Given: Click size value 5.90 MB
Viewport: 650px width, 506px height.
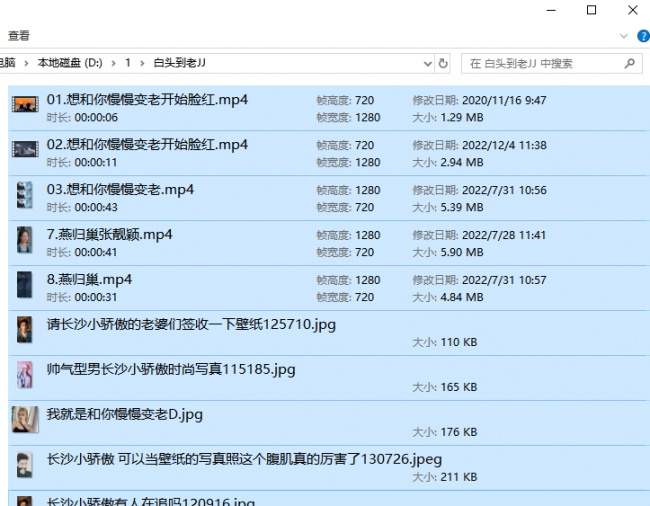Looking at the screenshot, I should [462, 252].
